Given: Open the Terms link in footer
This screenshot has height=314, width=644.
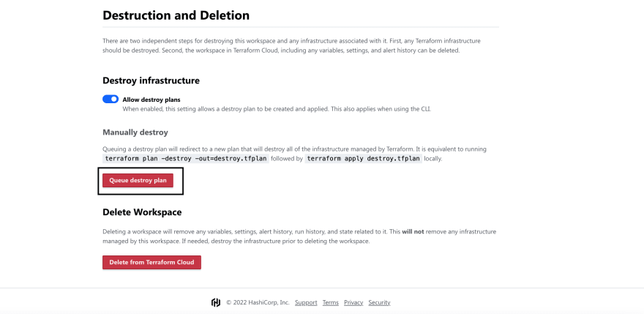Looking at the screenshot, I should tap(331, 302).
